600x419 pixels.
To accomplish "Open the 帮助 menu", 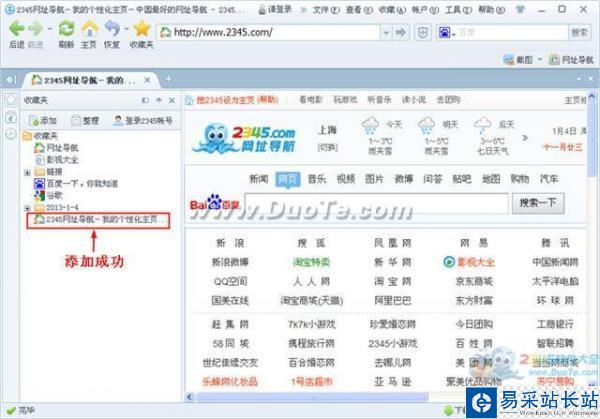I will [492, 10].
